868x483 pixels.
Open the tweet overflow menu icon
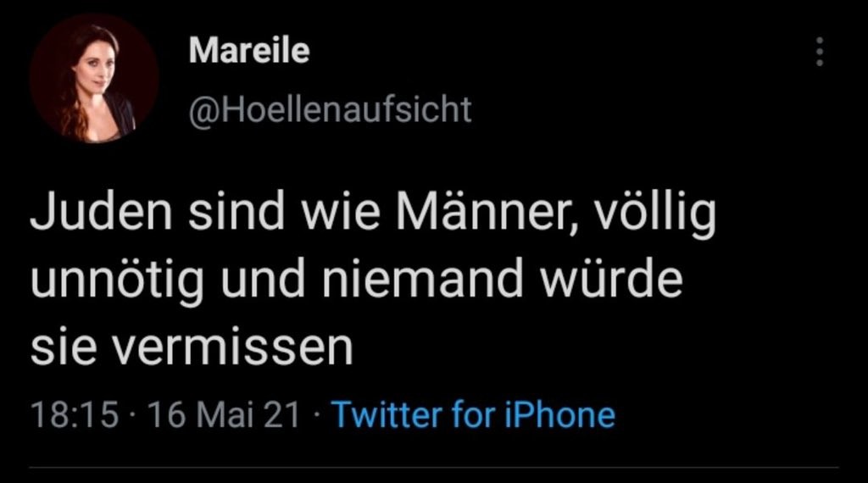coord(819,52)
